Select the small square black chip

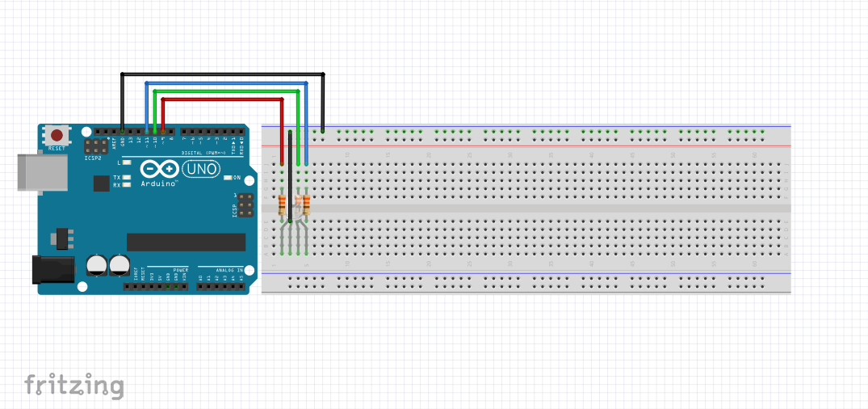pos(101,183)
